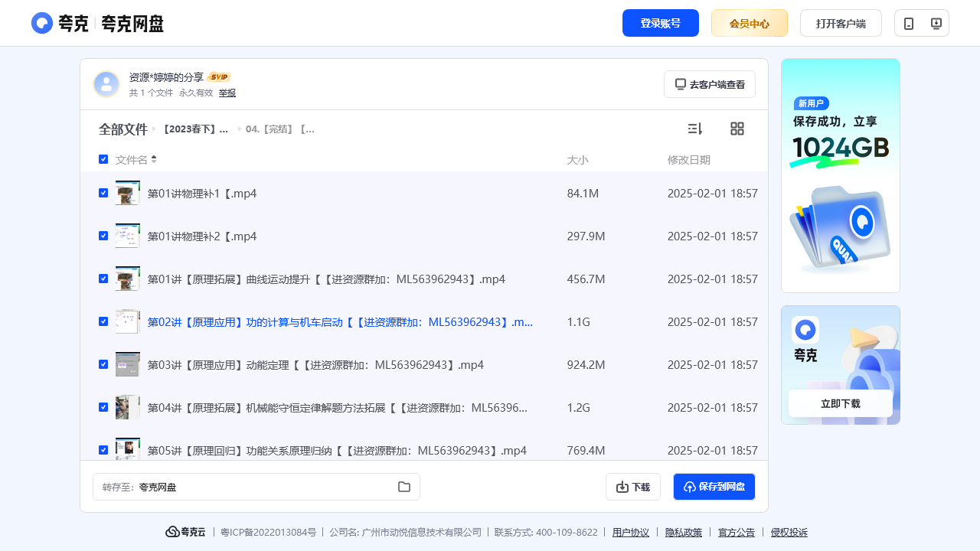Open thumbnail of 第02讲 功的计算与机车启动
The image size is (980, 551).
(128, 321)
